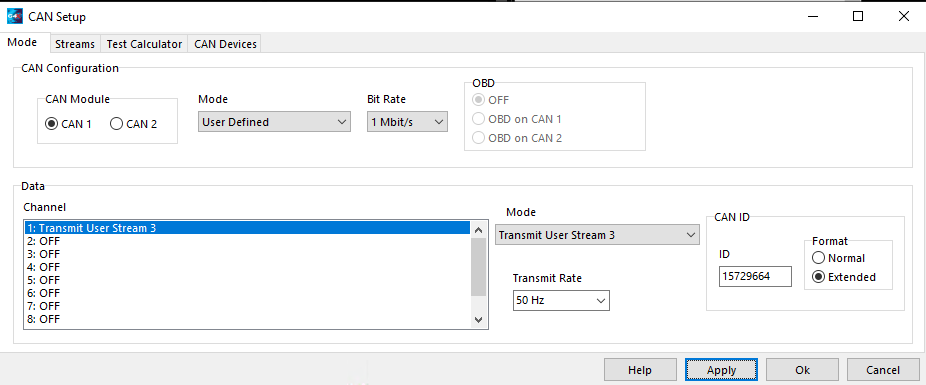This screenshot has width=926, height=385.
Task: Click the CAN Setup app icon in title bar
Action: (x=15, y=17)
